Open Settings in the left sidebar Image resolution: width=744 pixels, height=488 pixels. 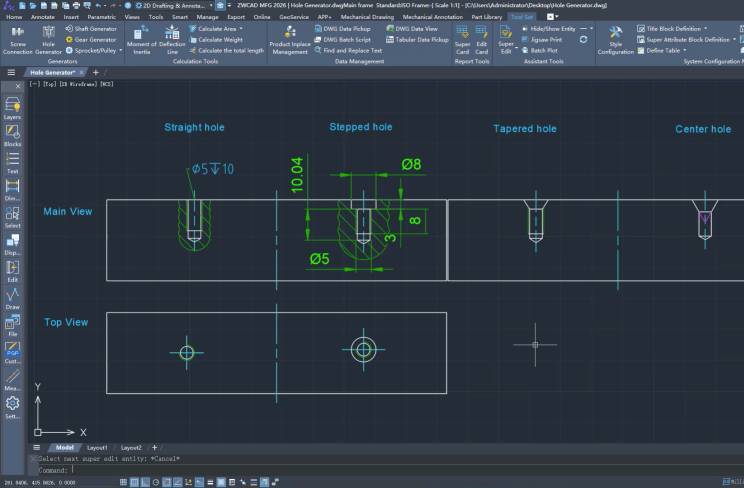pyautogui.click(x=12, y=407)
